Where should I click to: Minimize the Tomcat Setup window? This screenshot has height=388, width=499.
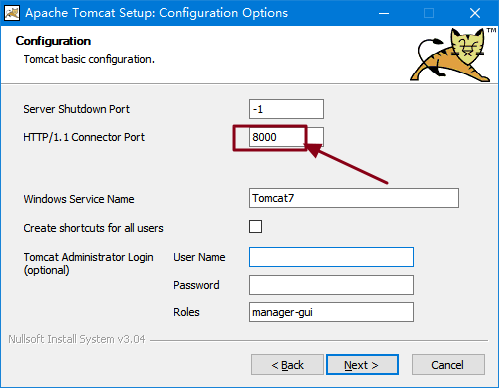pyautogui.click(x=384, y=13)
